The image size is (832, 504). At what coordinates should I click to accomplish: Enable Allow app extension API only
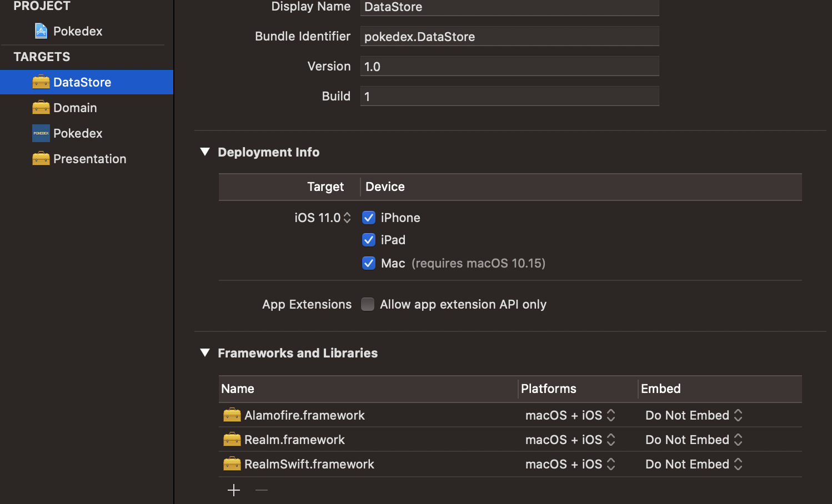pyautogui.click(x=368, y=304)
